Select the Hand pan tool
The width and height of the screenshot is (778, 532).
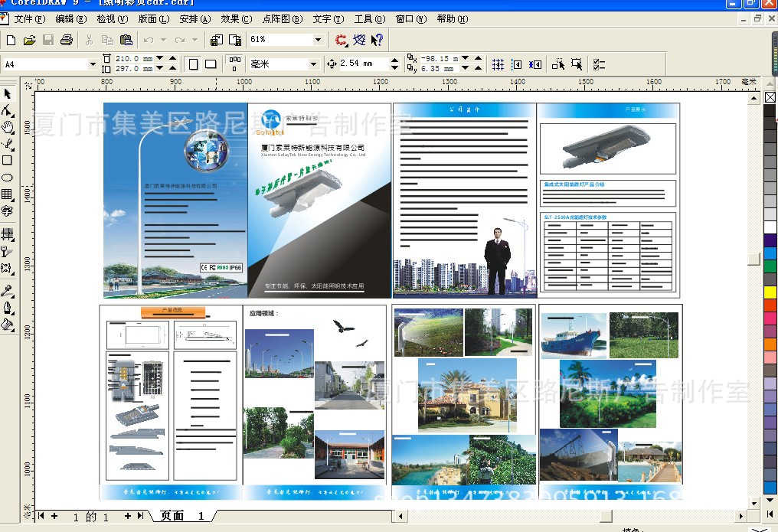(8, 127)
